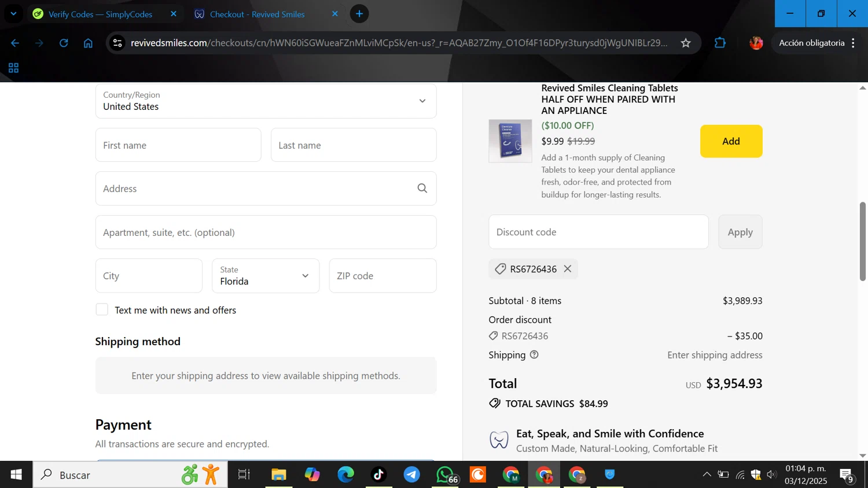Switch to Verify Codes — SimplyCodes tab
The image size is (868, 488).
(x=101, y=14)
